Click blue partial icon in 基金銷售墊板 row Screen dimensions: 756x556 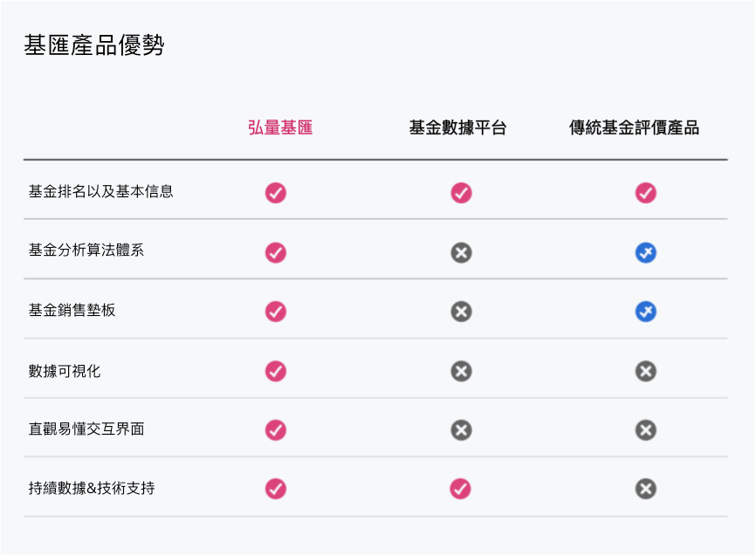click(646, 312)
